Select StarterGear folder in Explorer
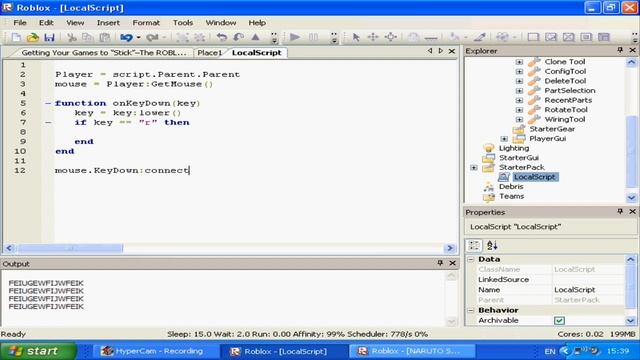The width and height of the screenshot is (640, 360). pyautogui.click(x=552, y=129)
